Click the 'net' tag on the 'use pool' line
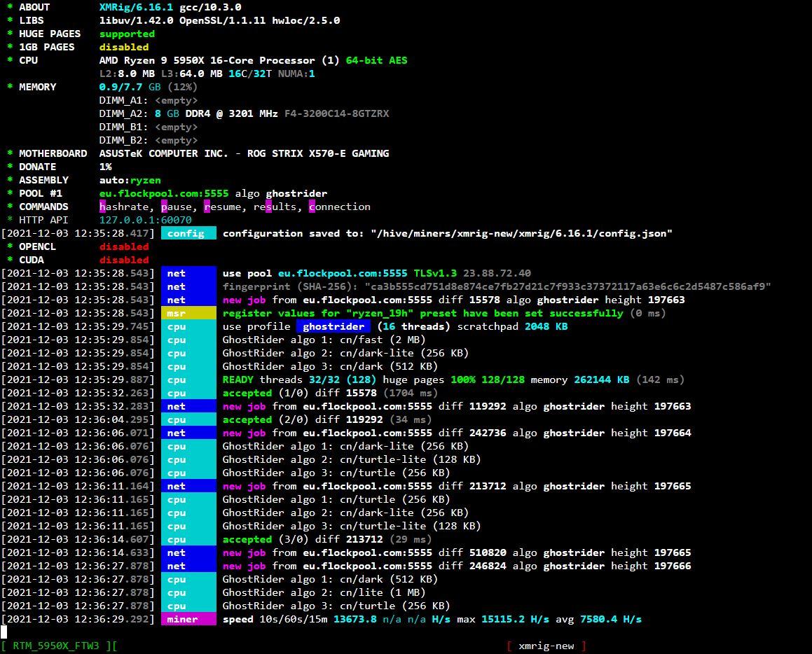This screenshot has width=812, height=654. [x=188, y=274]
